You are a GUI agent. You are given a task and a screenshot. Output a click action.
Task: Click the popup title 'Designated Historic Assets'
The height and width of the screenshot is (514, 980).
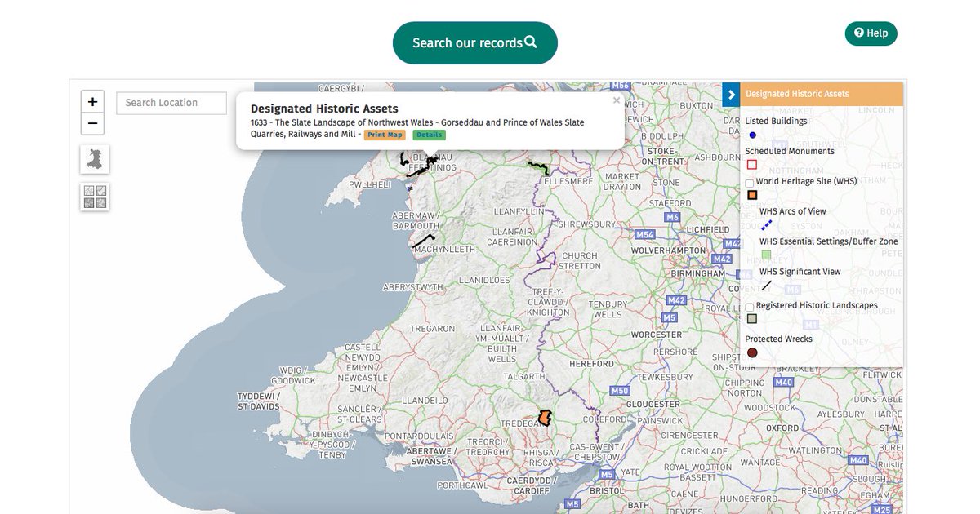(x=324, y=109)
